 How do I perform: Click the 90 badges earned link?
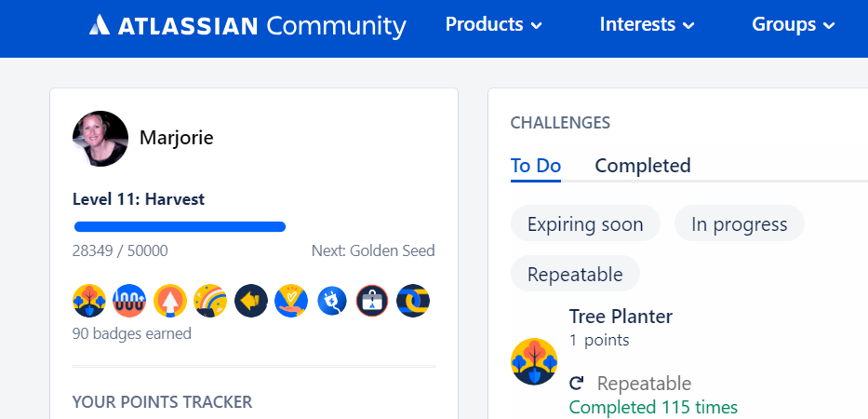point(132,333)
